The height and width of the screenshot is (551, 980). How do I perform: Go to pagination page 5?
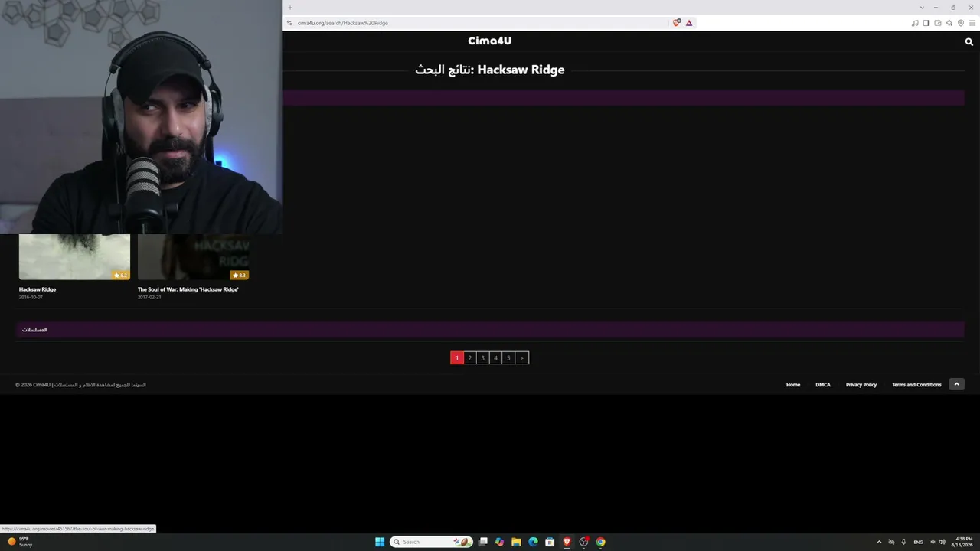pyautogui.click(x=508, y=358)
